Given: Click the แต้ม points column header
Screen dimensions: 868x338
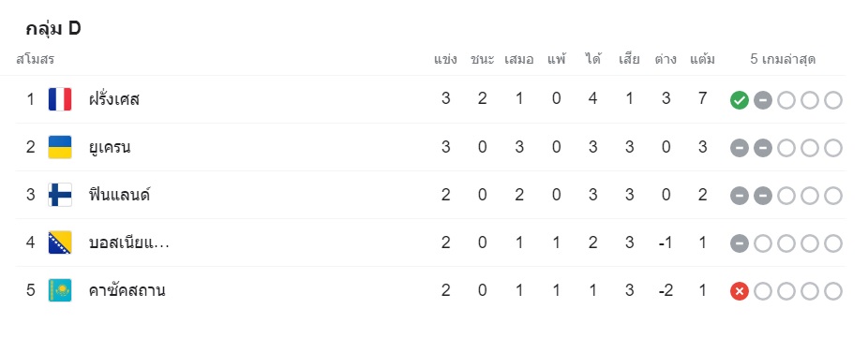Looking at the screenshot, I should tap(702, 59).
